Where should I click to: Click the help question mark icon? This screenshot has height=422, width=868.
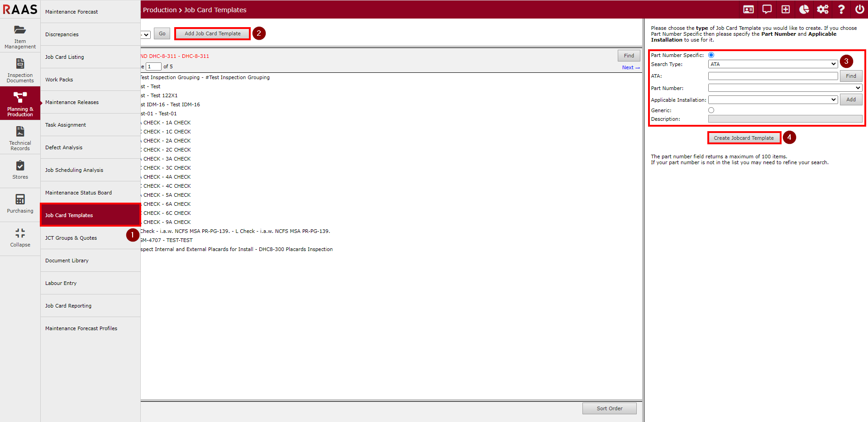[x=841, y=9]
